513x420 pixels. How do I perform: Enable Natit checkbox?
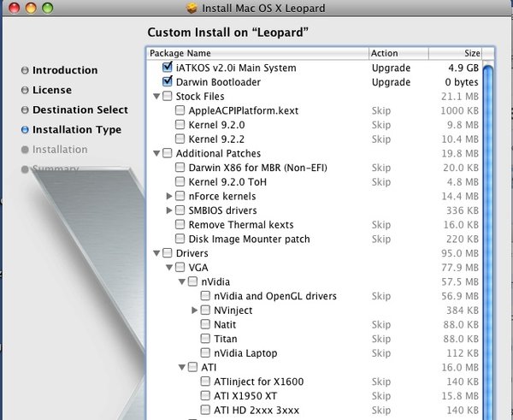pos(205,324)
